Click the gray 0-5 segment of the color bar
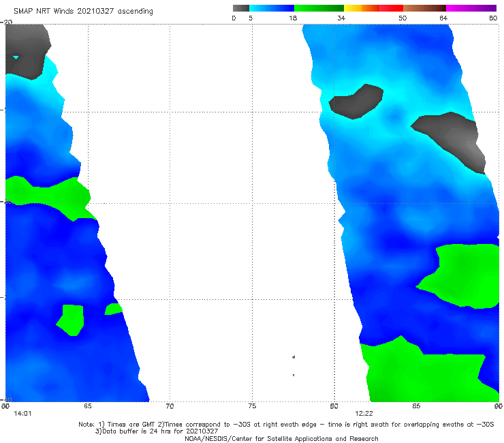The width and height of the screenshot is (504, 443). 241,8
